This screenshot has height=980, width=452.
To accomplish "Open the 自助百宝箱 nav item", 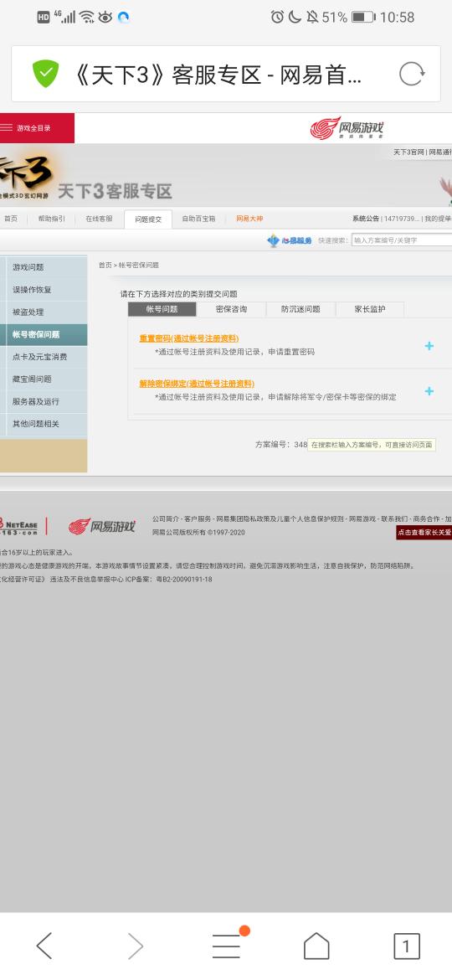I will 198,219.
